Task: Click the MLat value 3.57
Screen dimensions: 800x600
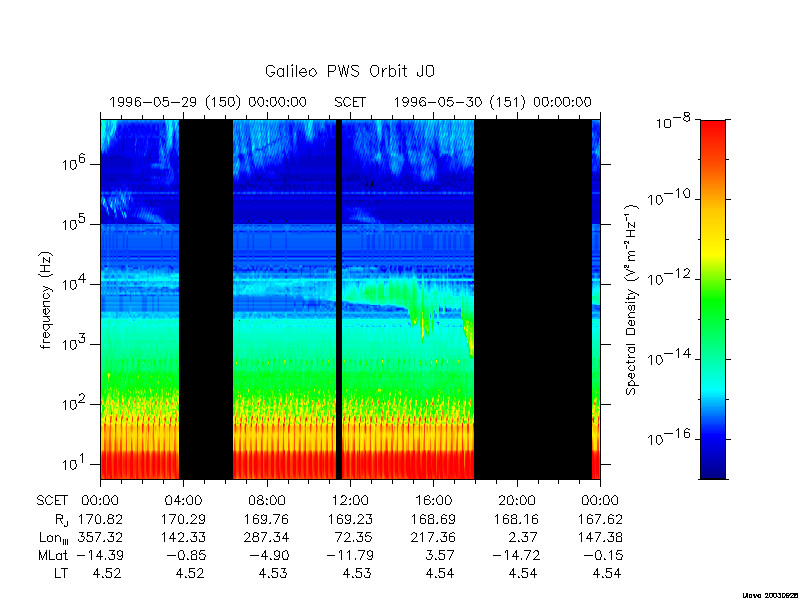Action: point(439,555)
